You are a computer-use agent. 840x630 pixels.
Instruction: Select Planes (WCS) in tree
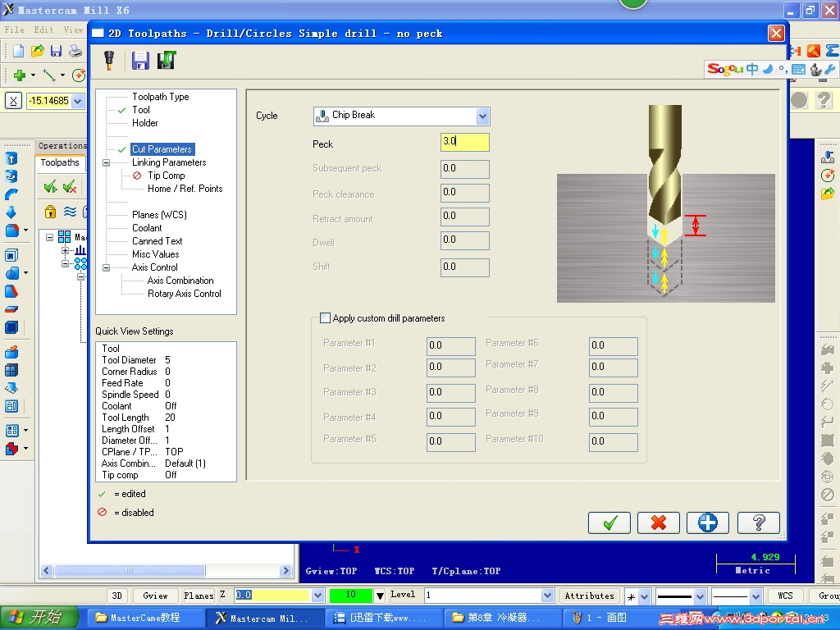coord(160,215)
